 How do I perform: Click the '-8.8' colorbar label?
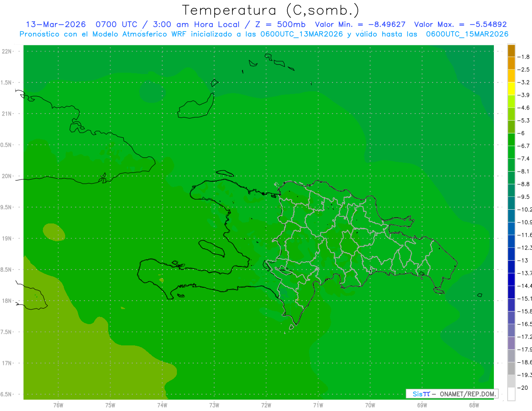tap(524, 184)
